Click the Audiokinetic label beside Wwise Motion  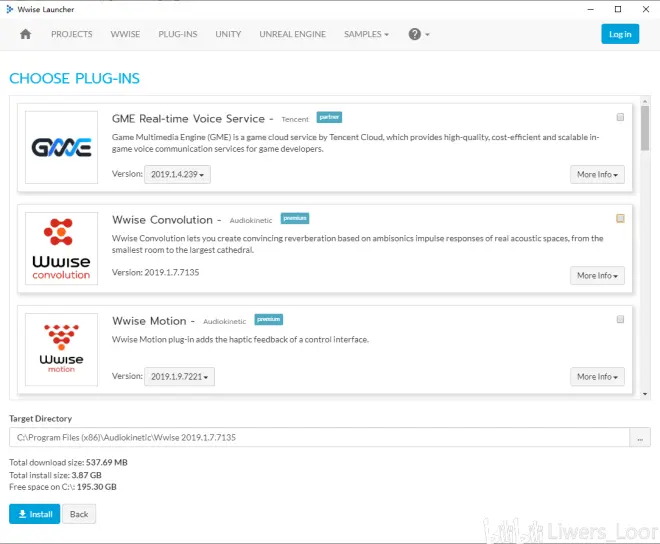(225, 322)
